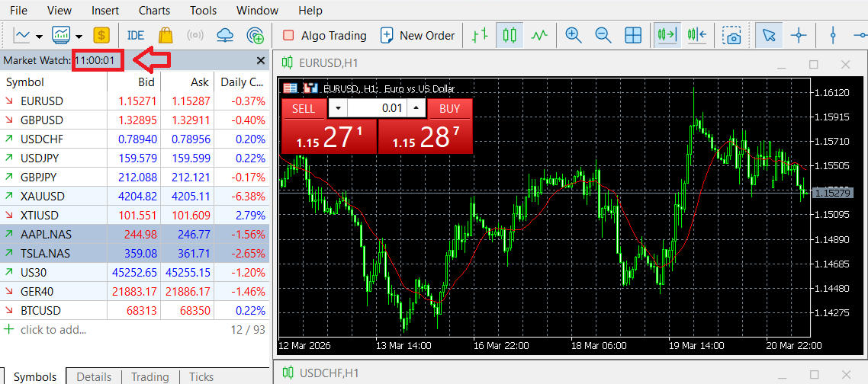This screenshot has height=384, width=868.
Task: Click the signal subscription plus icon
Action: 256,35
